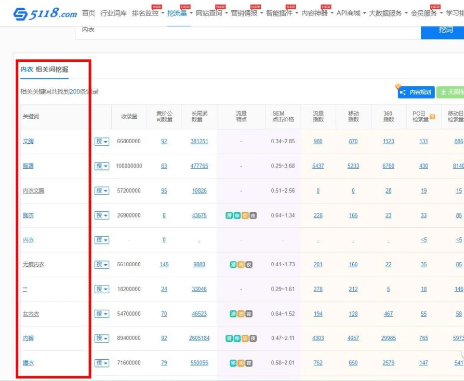Click the 5118.com logo
The width and height of the screenshot is (464, 381).
(45, 14)
